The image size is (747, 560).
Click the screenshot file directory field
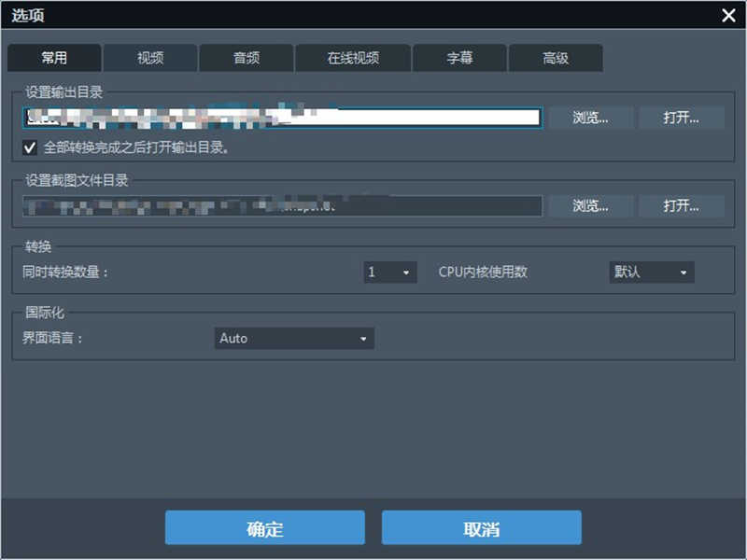pyautogui.click(x=282, y=206)
